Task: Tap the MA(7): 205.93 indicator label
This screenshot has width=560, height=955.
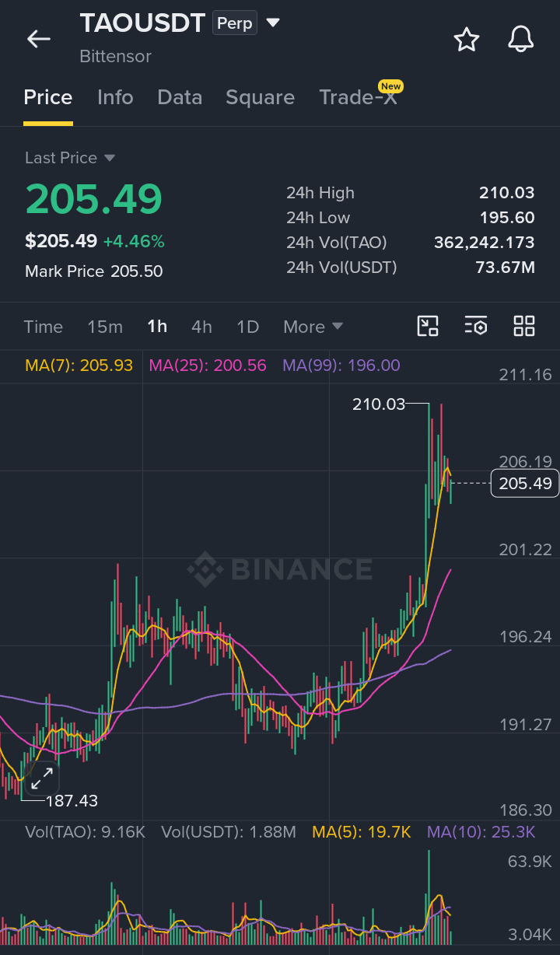Action: [x=79, y=366]
